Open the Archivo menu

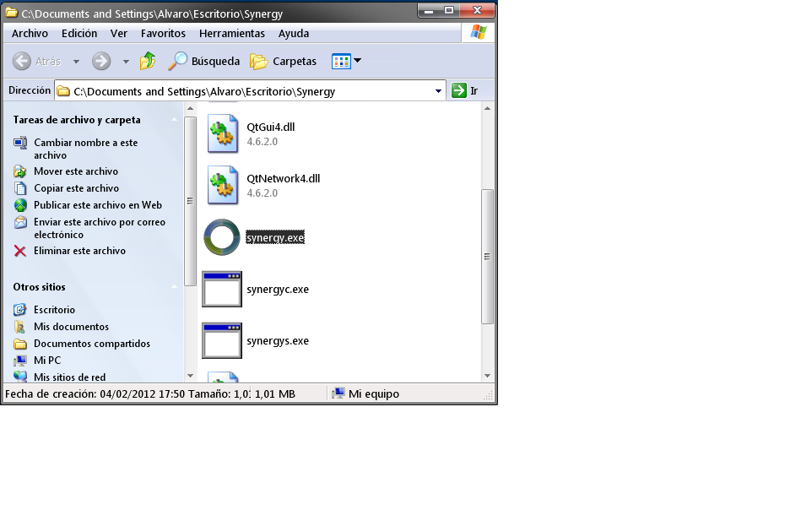tap(30, 34)
